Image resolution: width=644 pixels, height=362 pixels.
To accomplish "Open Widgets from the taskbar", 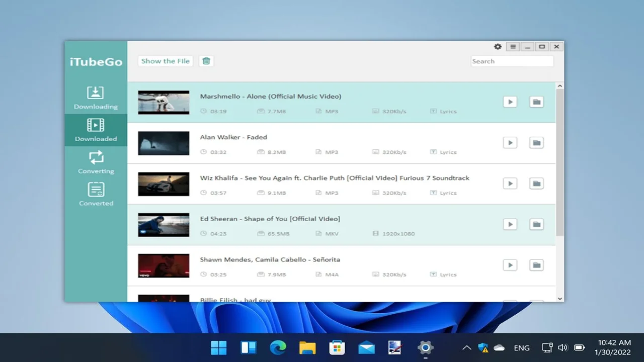I will 249,347.
